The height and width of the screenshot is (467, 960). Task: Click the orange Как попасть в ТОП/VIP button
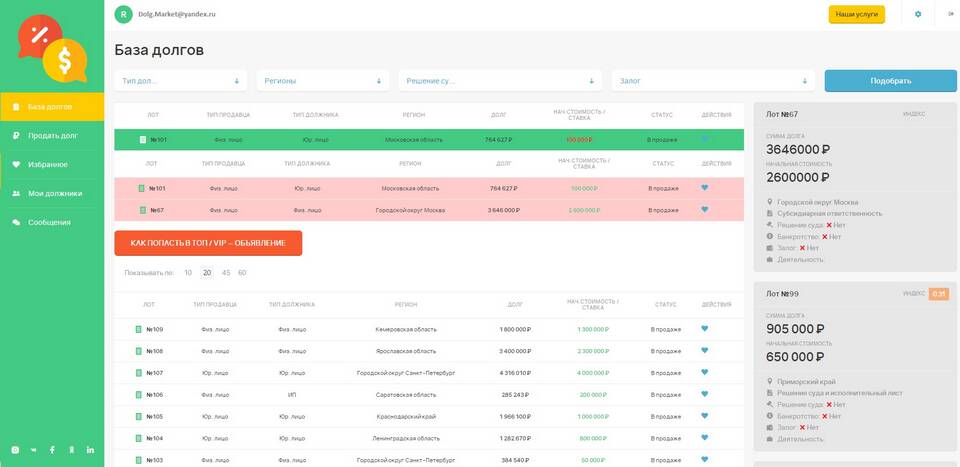click(x=208, y=243)
